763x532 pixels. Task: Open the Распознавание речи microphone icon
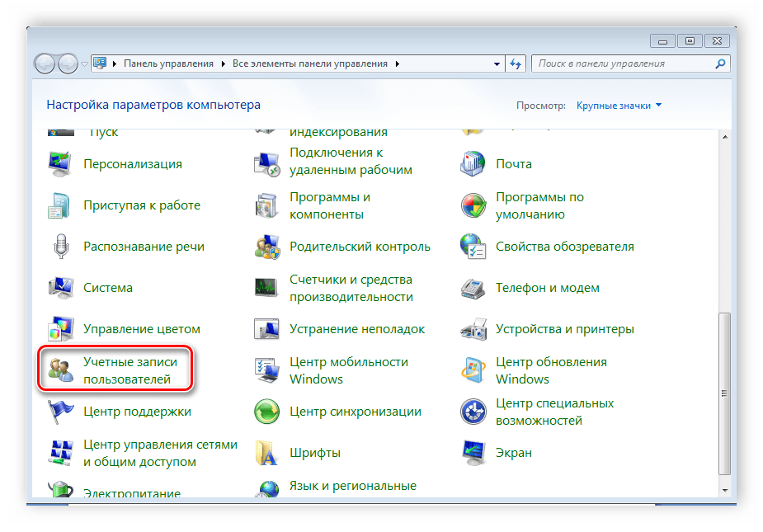click(x=61, y=247)
